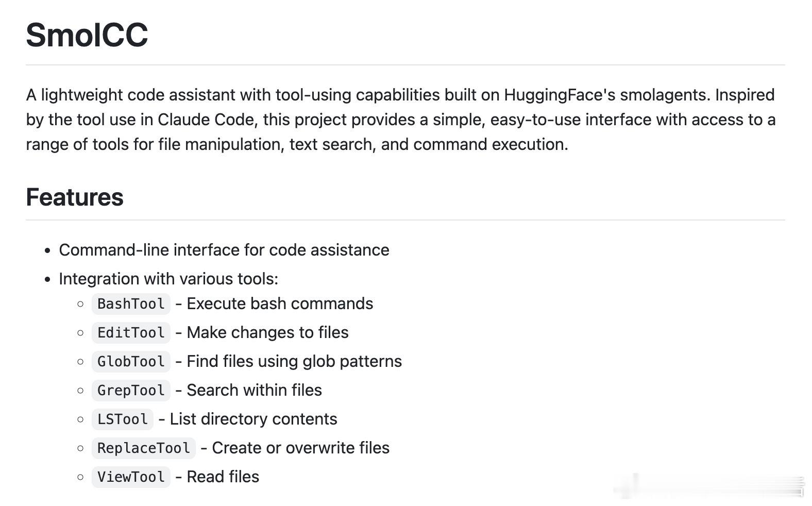
Task: Select the LSTool code label
Action: 123,419
